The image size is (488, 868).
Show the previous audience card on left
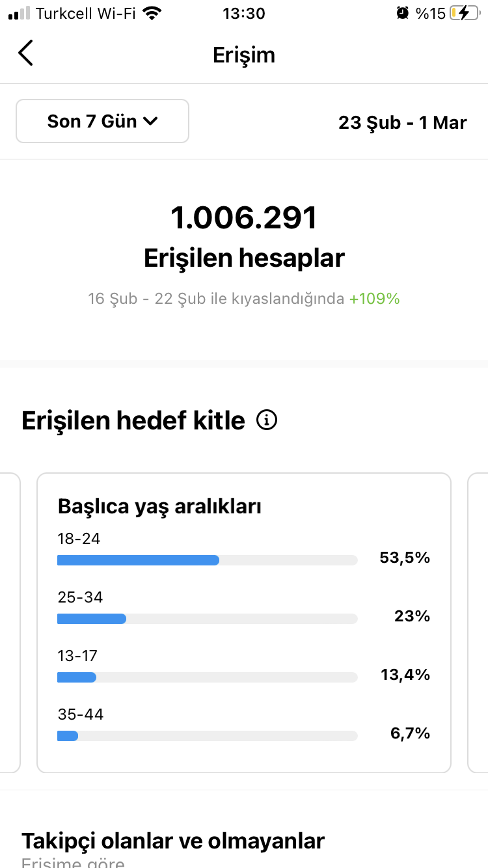(10, 623)
